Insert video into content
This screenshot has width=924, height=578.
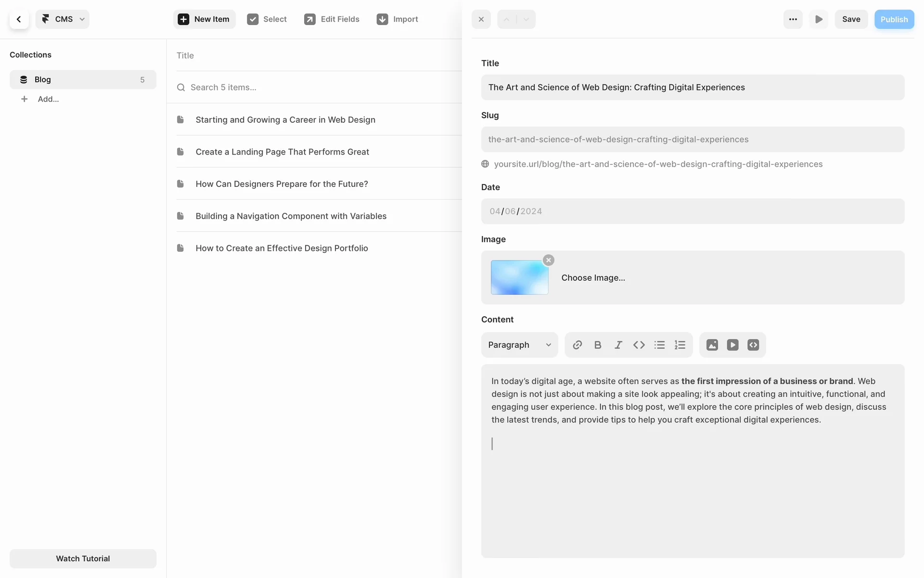[732, 345]
